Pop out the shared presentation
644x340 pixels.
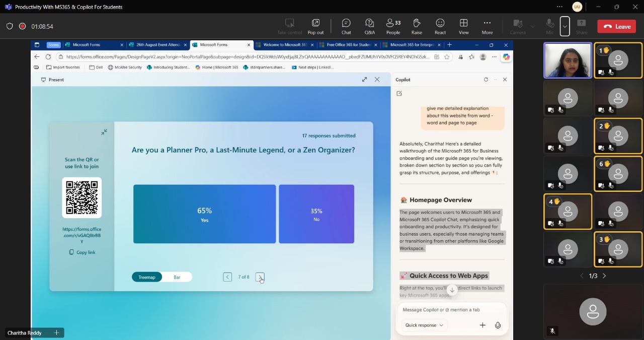[x=315, y=26]
